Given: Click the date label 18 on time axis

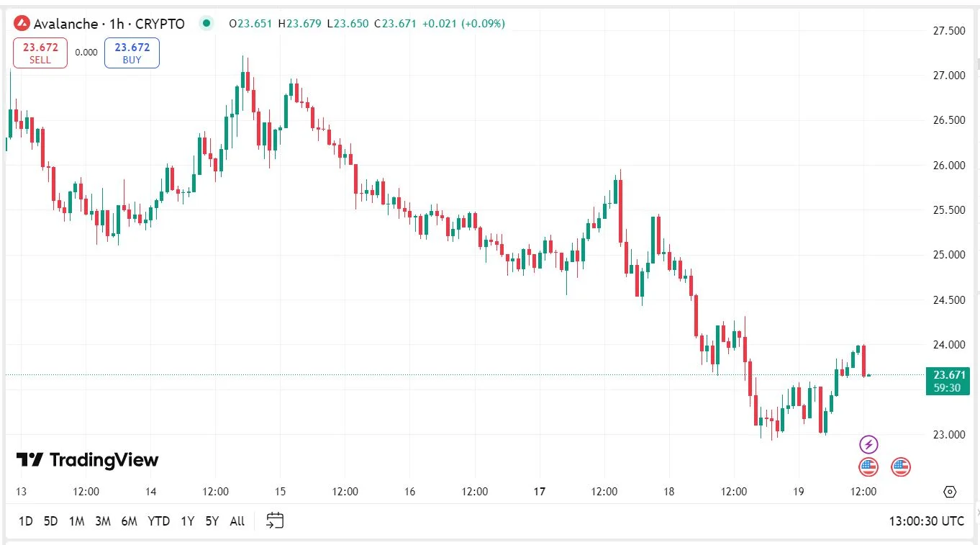Looking at the screenshot, I should tap(669, 492).
